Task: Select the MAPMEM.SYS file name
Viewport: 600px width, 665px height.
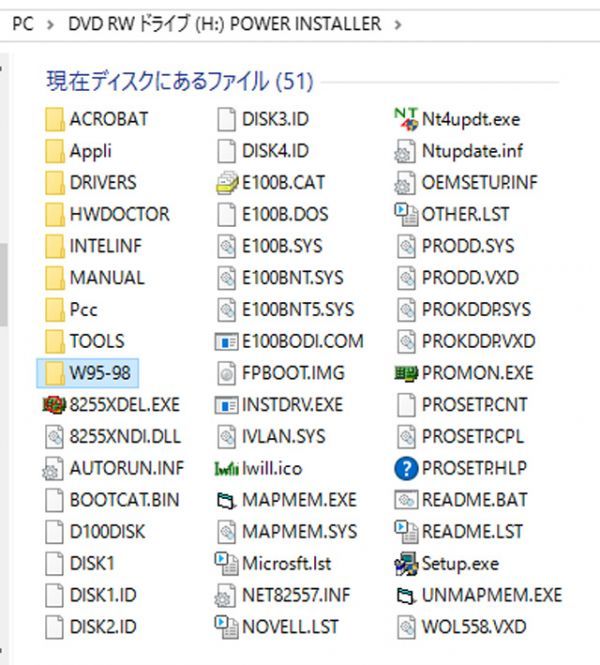Action: pyautogui.click(x=299, y=532)
